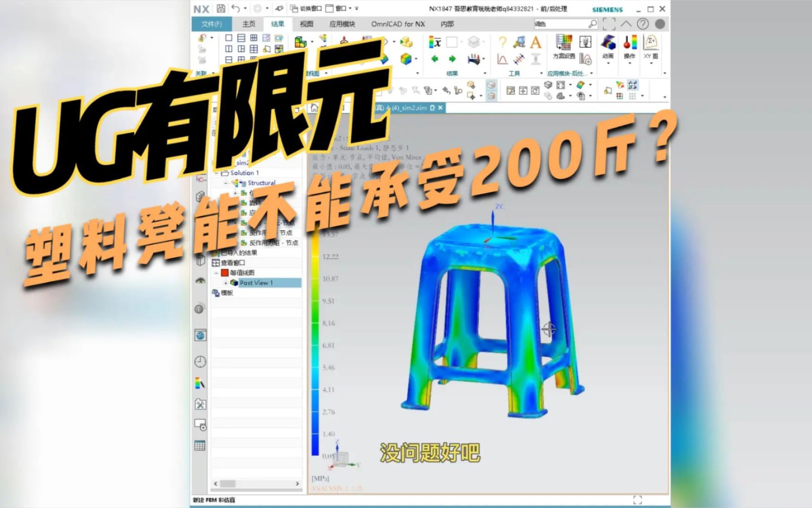Image resolution: width=812 pixels, height=508 pixels.
Task: Click the graph curve tool icon
Action: (x=502, y=59)
